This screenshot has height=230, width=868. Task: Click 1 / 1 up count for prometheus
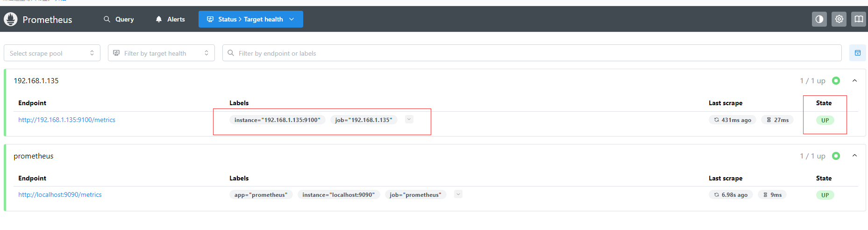[812, 156]
